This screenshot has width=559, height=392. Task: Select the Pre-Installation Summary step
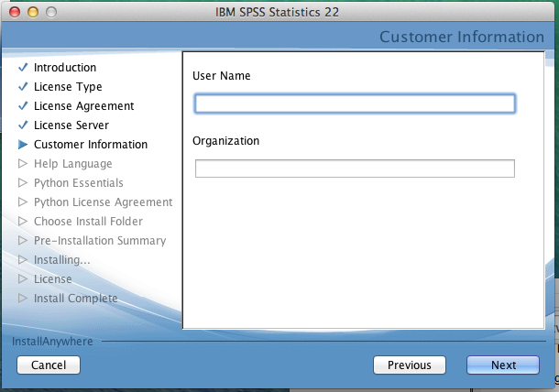point(100,241)
